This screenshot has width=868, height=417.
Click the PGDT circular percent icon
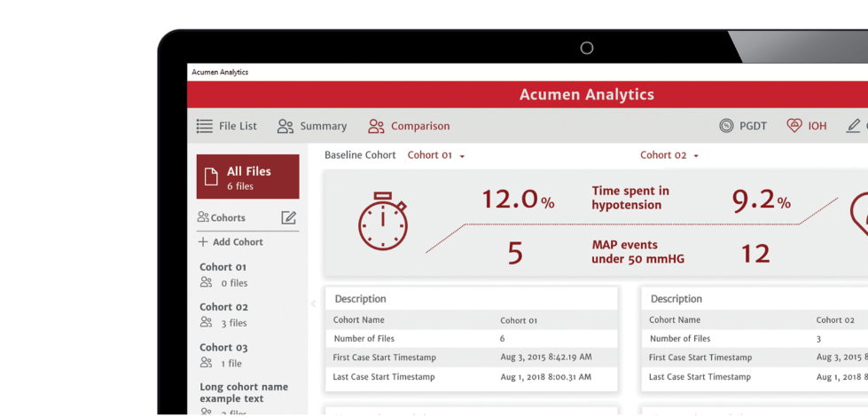point(726,126)
